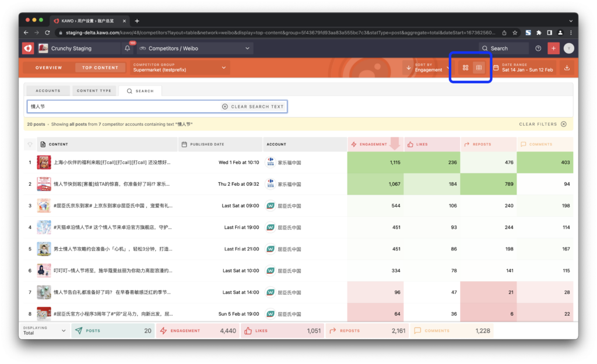Open browser extensions puzzle icon
Image resolution: width=597 pixels, height=364 pixels.
coord(539,33)
